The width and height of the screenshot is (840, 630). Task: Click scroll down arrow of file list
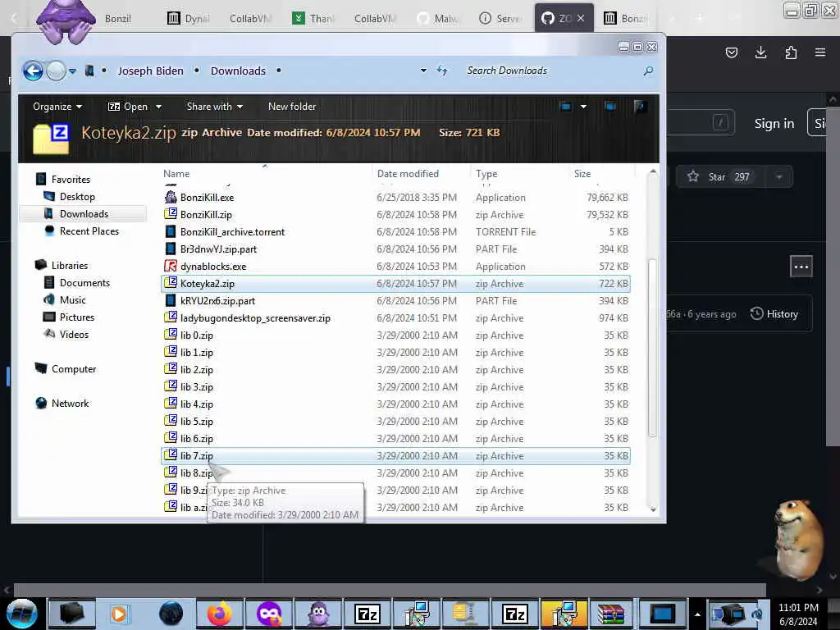[652, 509]
